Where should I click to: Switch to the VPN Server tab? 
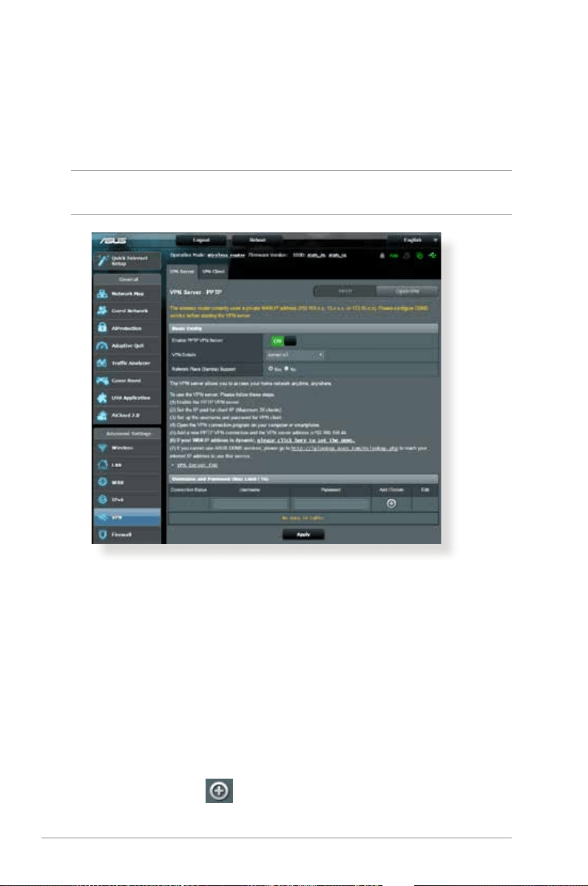[182, 272]
